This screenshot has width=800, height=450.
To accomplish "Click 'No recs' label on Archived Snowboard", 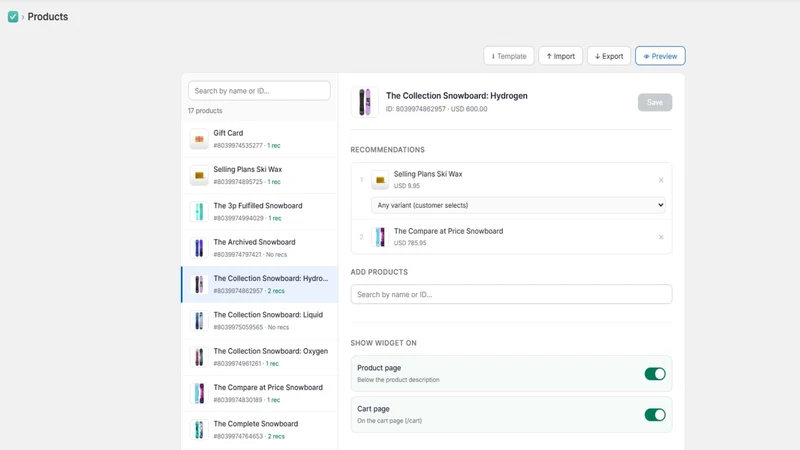I will 276,255.
